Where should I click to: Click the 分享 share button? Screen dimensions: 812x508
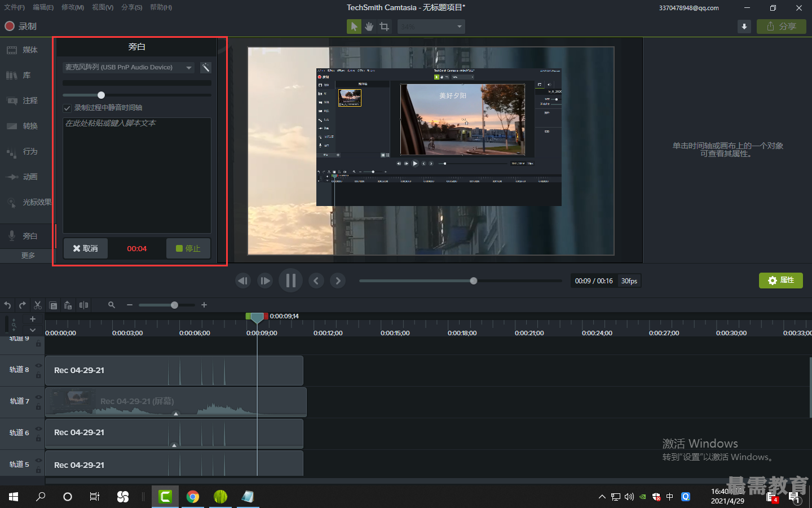(x=782, y=27)
